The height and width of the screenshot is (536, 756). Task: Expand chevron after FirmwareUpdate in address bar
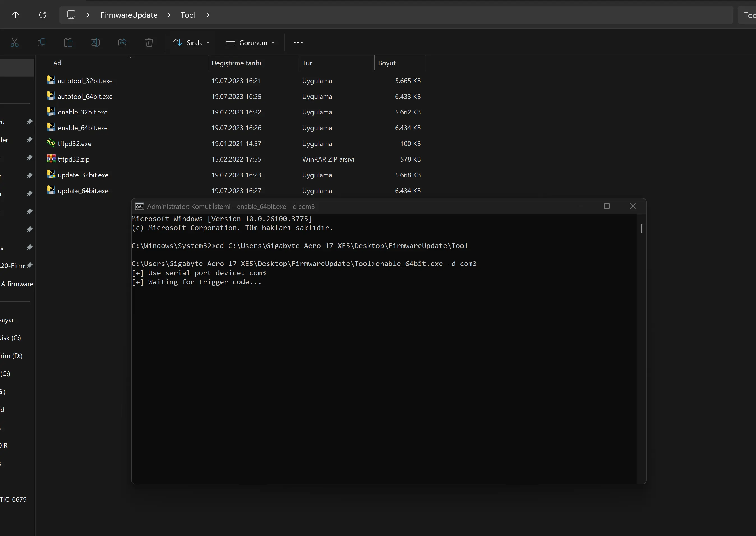coord(169,15)
